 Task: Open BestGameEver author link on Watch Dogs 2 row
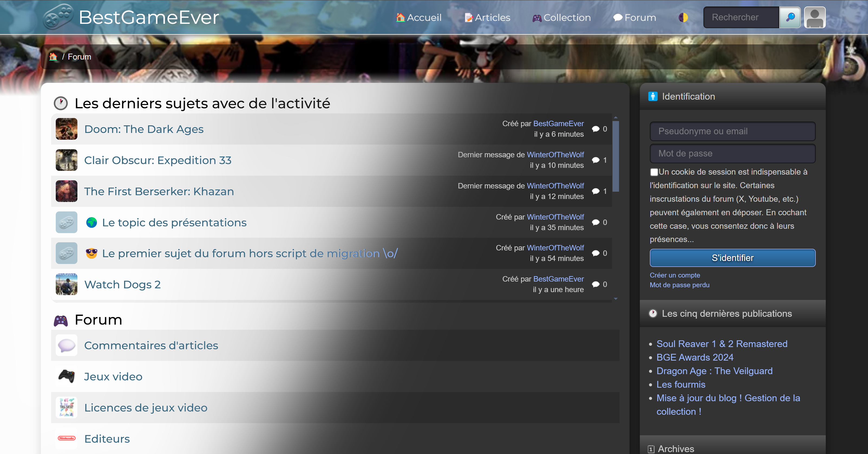tap(558, 279)
